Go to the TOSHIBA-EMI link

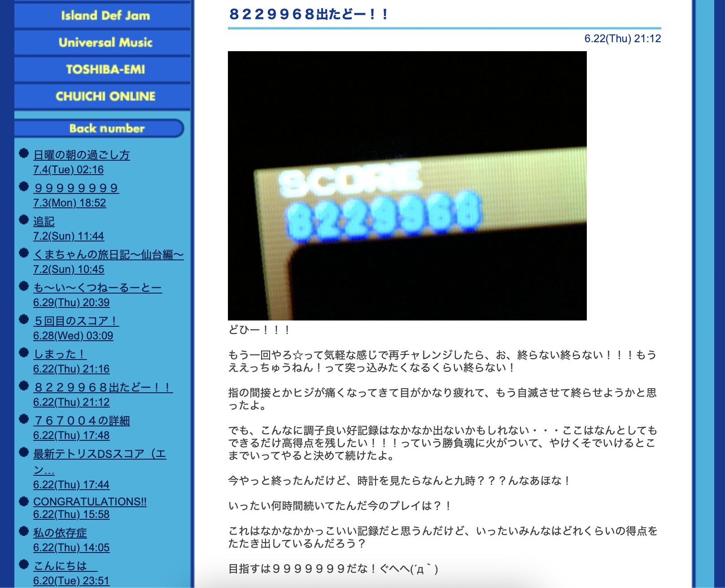(105, 70)
